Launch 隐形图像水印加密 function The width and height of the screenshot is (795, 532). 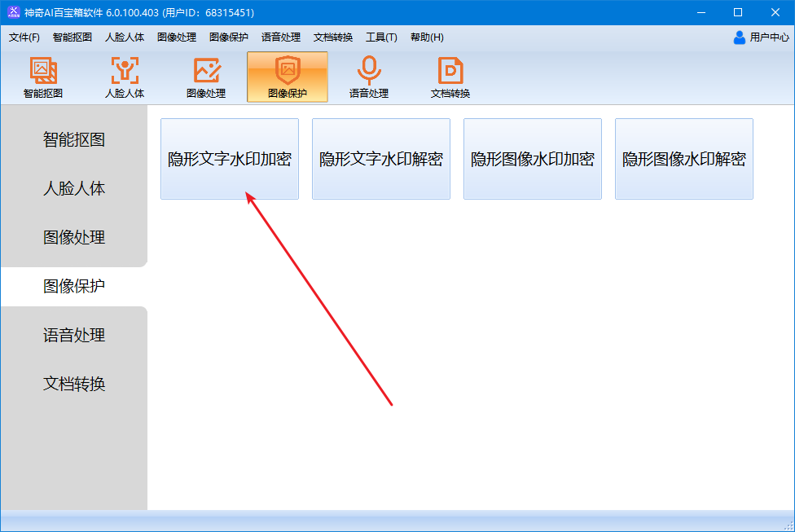(533, 159)
